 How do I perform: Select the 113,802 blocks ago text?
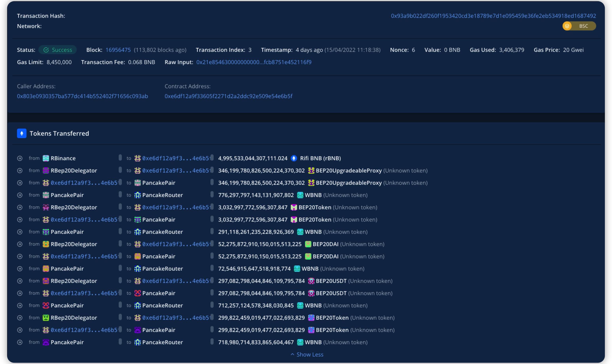pyautogui.click(x=160, y=50)
